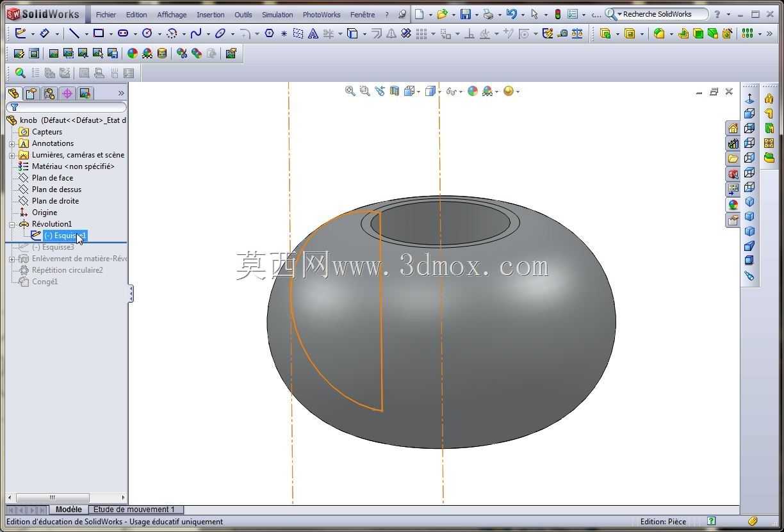Select the Ellipse sketch tool
The width and height of the screenshot is (784, 532).
click(x=220, y=33)
